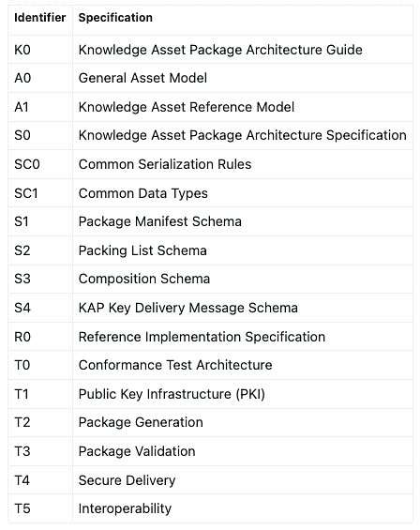Select Conformance Test Architecture entry
The height and width of the screenshot is (530, 420).
point(175,365)
